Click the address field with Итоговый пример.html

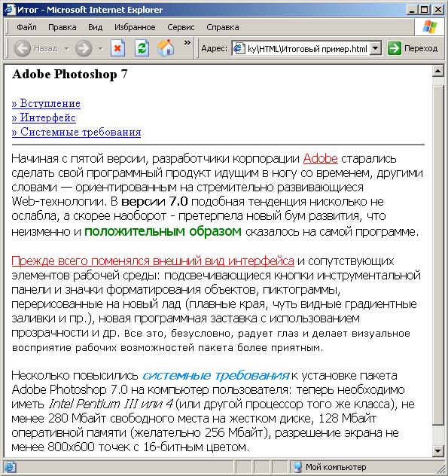[307, 48]
